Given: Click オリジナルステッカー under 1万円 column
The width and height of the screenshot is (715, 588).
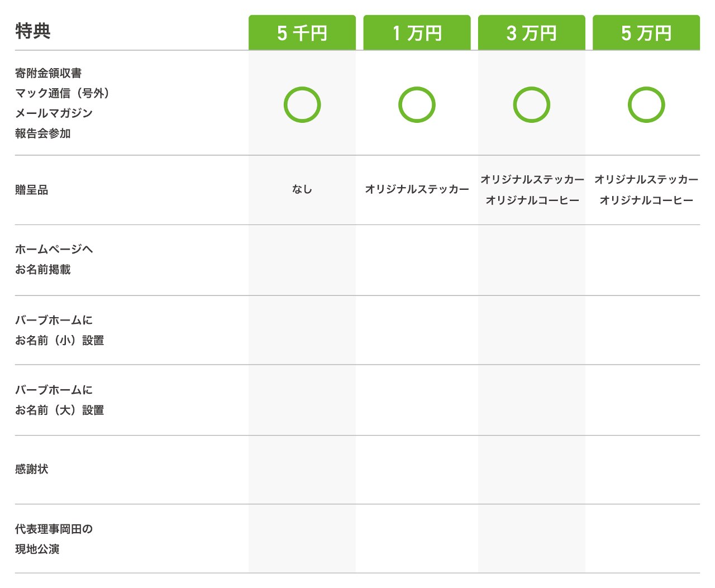Looking at the screenshot, I should coord(417,189).
